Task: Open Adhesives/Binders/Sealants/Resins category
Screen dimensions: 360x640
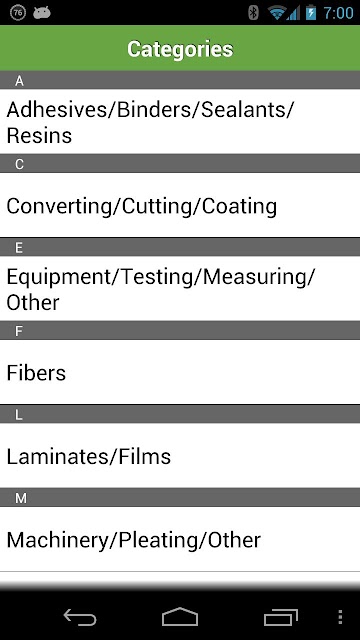Action: point(180,122)
